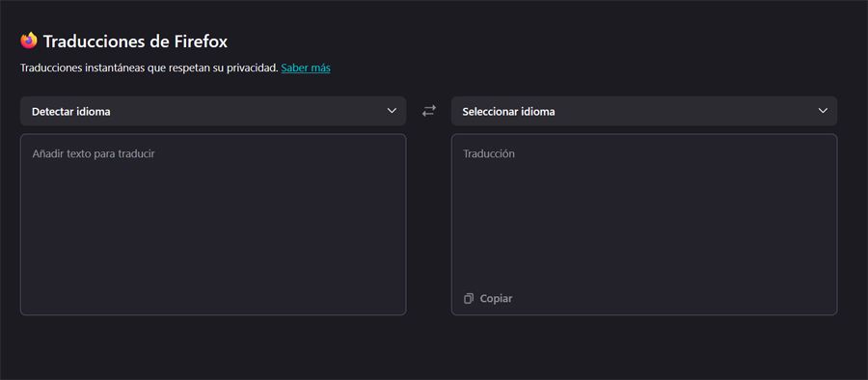Swap source and target languages
This screenshot has width=868, height=380.
pyautogui.click(x=428, y=111)
